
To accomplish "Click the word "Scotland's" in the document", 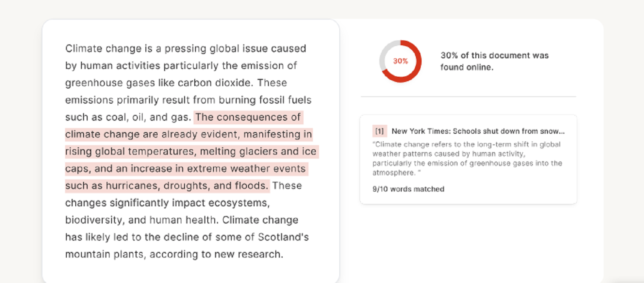I will pos(284,237).
